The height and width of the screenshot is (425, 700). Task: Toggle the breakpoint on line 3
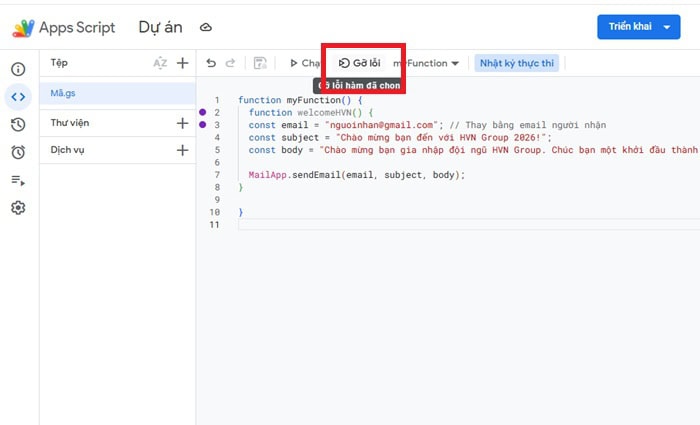(x=203, y=125)
